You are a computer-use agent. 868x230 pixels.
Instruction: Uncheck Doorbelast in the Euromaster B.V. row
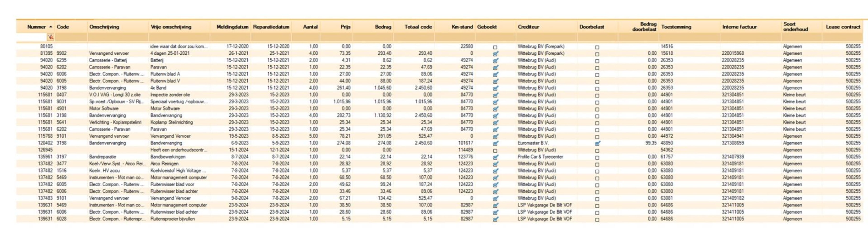pos(597,143)
